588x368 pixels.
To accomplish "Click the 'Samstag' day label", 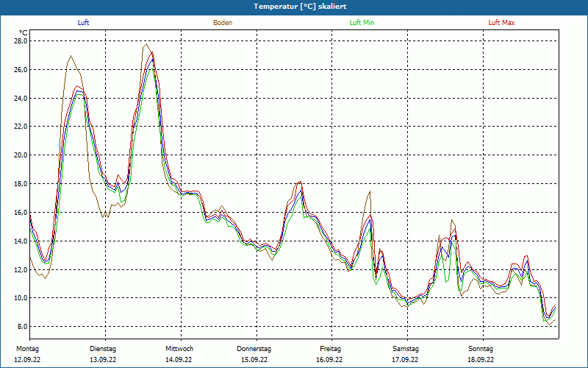I will click(406, 349).
